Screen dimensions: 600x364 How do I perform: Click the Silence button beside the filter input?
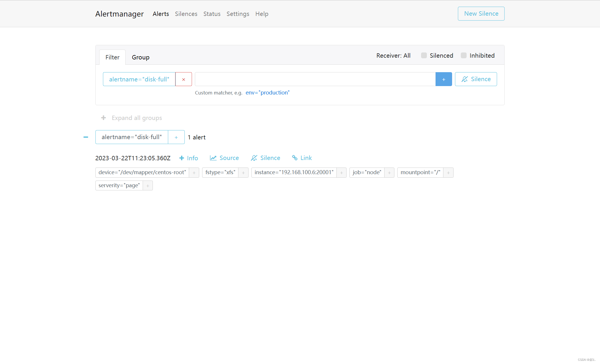tap(476, 79)
